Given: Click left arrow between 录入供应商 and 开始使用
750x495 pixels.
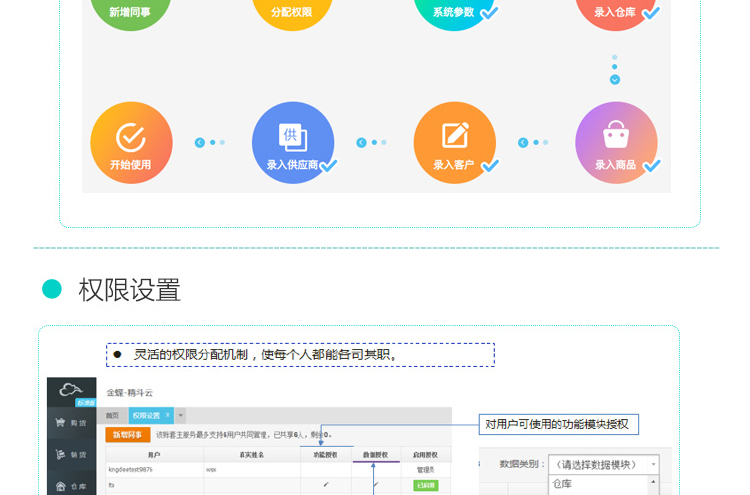Looking at the screenshot, I should [200, 143].
